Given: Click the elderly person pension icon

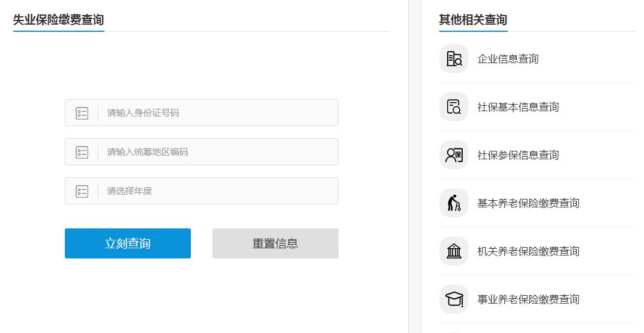Looking at the screenshot, I should [x=454, y=203].
